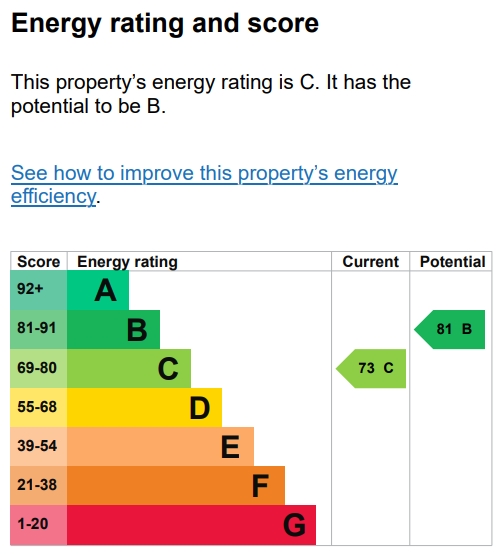Image resolution: width=500 pixels, height=554 pixels.
Task: Click the 92+ score cell
Action: point(39,290)
